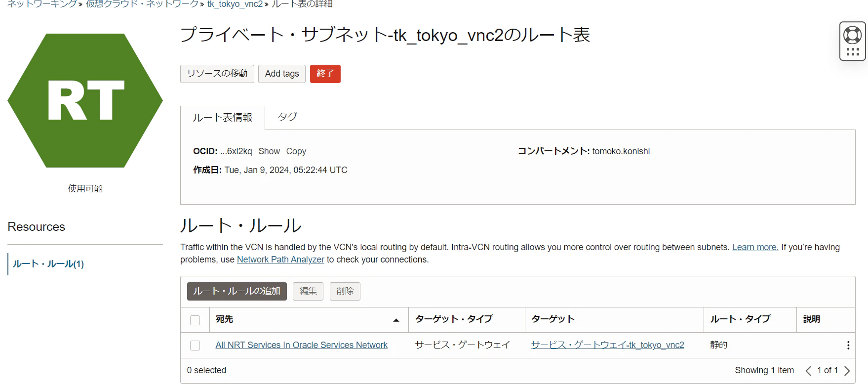
Task: Click the Resources heading
Action: 37,227
